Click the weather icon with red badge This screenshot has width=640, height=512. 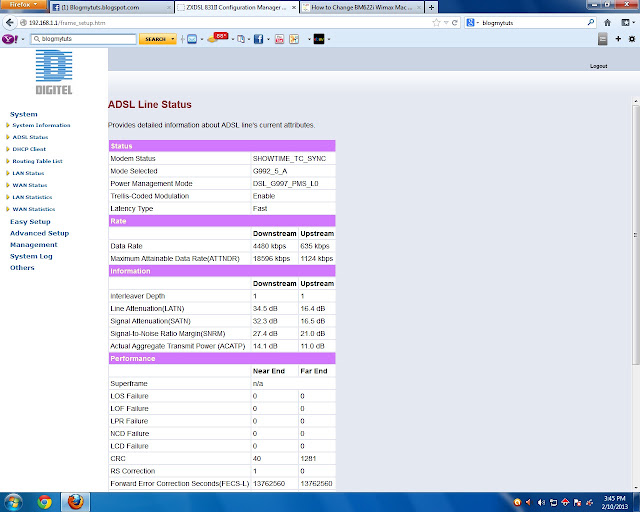[x=217, y=38]
